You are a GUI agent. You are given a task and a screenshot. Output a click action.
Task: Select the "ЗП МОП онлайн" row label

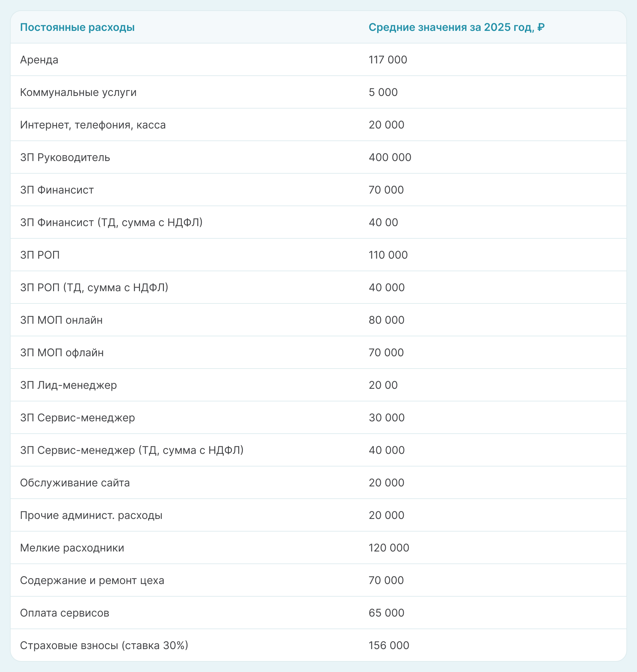(61, 320)
